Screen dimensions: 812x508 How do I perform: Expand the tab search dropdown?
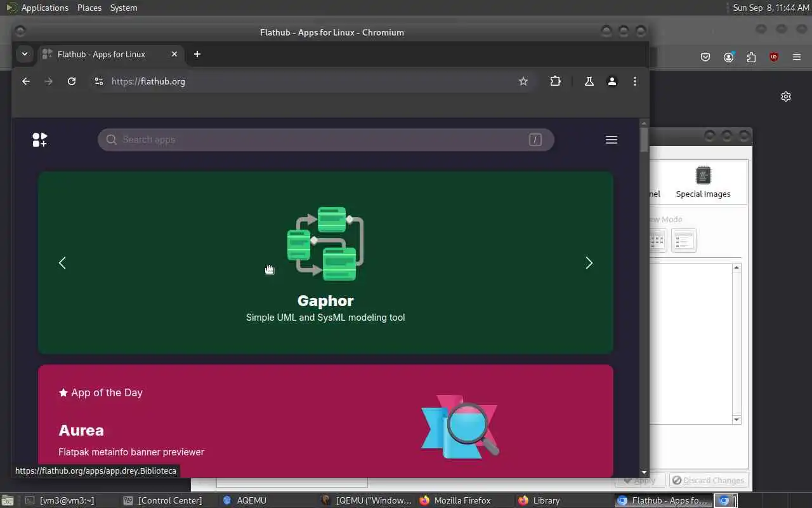(x=25, y=54)
